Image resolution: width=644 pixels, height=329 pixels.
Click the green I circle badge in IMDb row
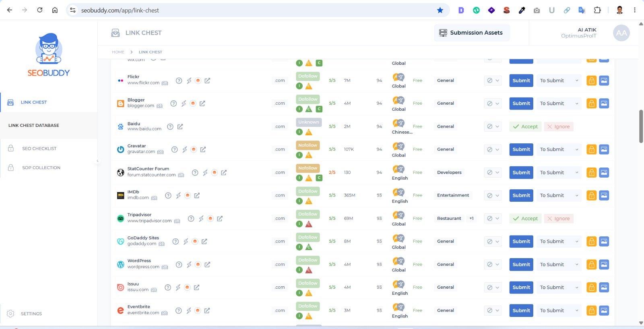click(299, 201)
